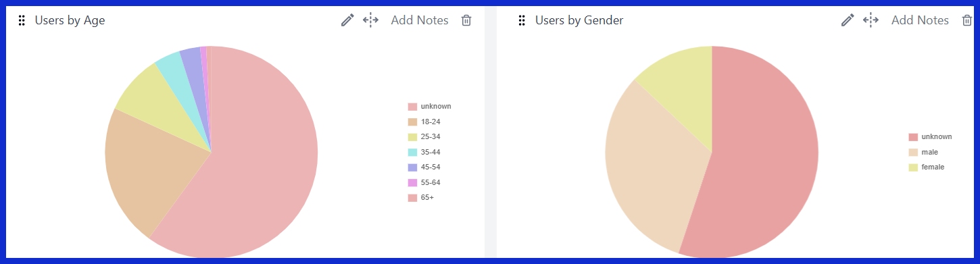Click drag handle of Users by Age widget
The width and height of the screenshot is (980, 264).
tap(22, 20)
